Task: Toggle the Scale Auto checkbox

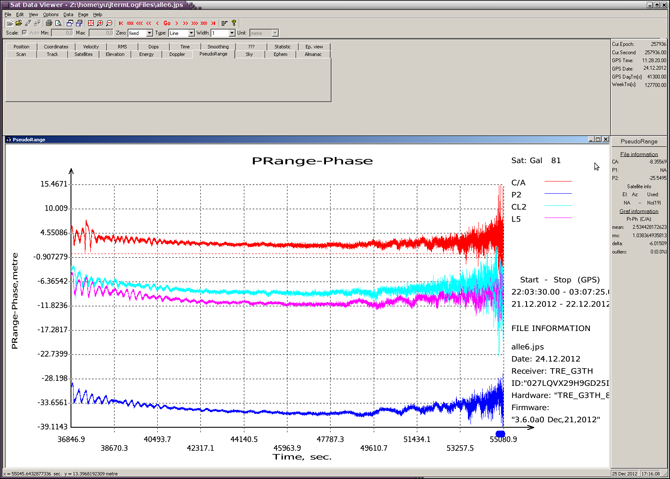Action: (x=24, y=33)
